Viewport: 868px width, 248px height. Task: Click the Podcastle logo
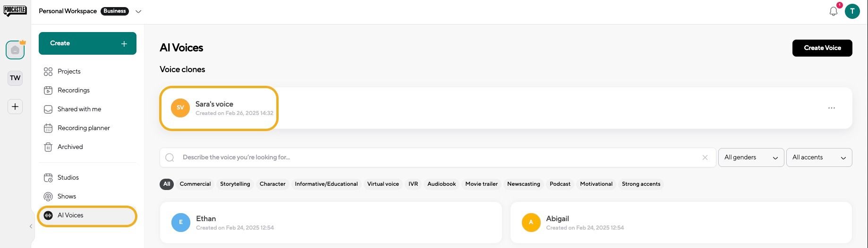point(15,10)
